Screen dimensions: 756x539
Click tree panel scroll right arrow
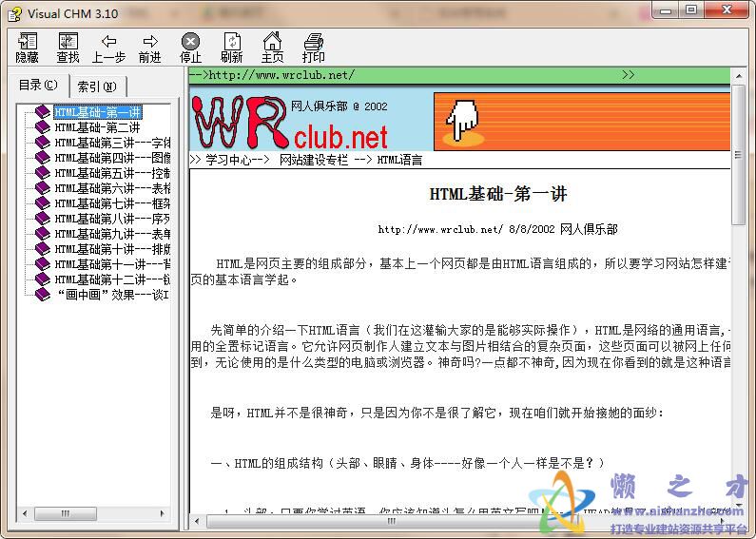pyautogui.click(x=163, y=513)
